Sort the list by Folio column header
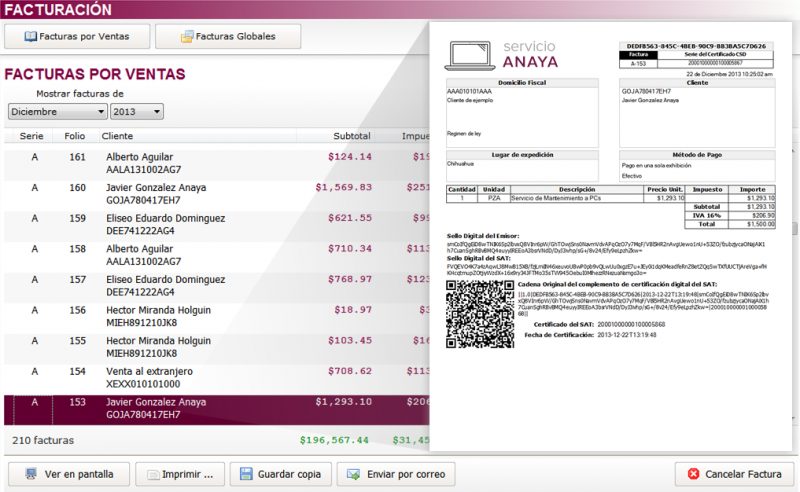800x492 pixels. (76, 136)
